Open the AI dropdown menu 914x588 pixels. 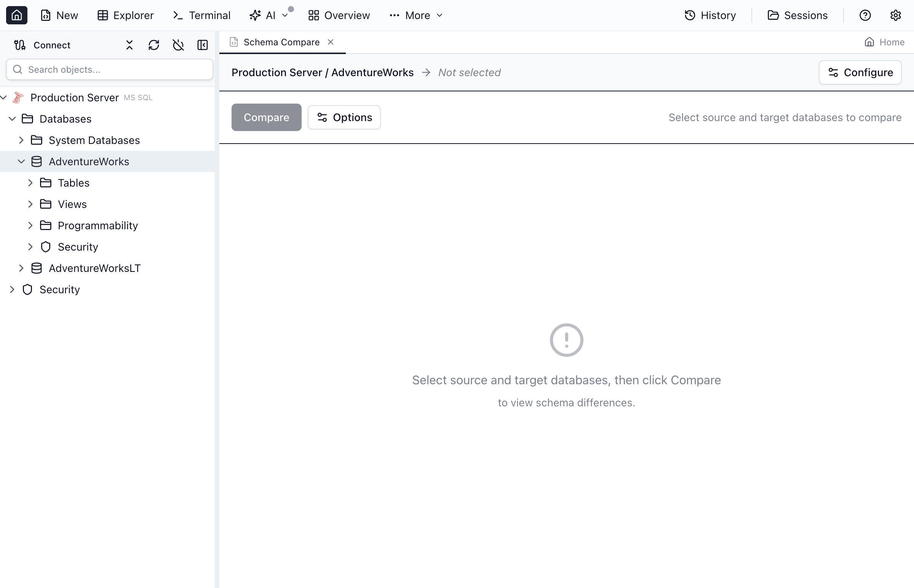point(269,15)
